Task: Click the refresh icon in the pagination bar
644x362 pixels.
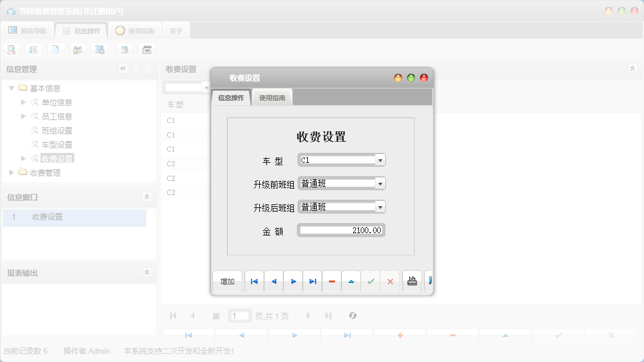Action: (352, 316)
